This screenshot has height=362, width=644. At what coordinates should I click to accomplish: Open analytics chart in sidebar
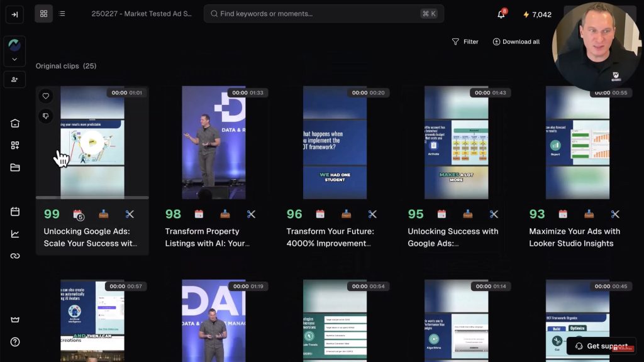click(15, 234)
